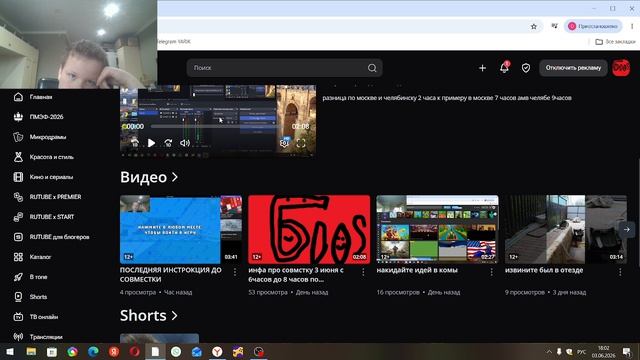This screenshot has width=640, height=360.
Task: Click the player progress bar
Action: (218, 127)
